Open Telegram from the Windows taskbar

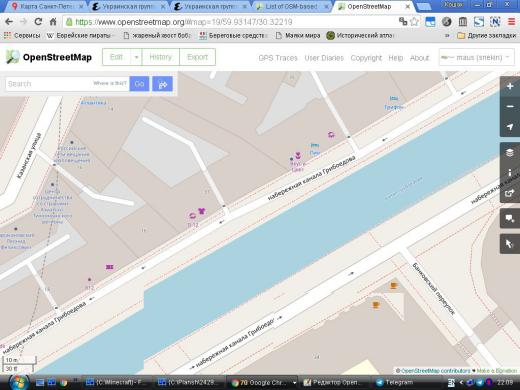tap(394, 382)
